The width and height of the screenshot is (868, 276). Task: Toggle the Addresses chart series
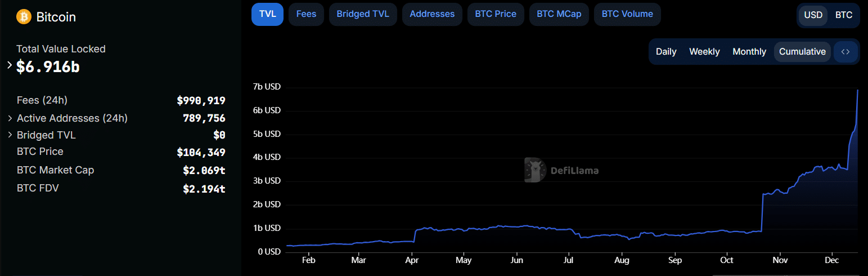click(432, 14)
